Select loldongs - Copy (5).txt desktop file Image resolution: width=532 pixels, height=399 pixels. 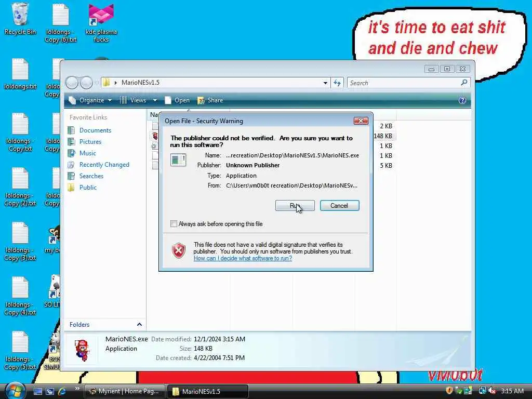pos(20,351)
